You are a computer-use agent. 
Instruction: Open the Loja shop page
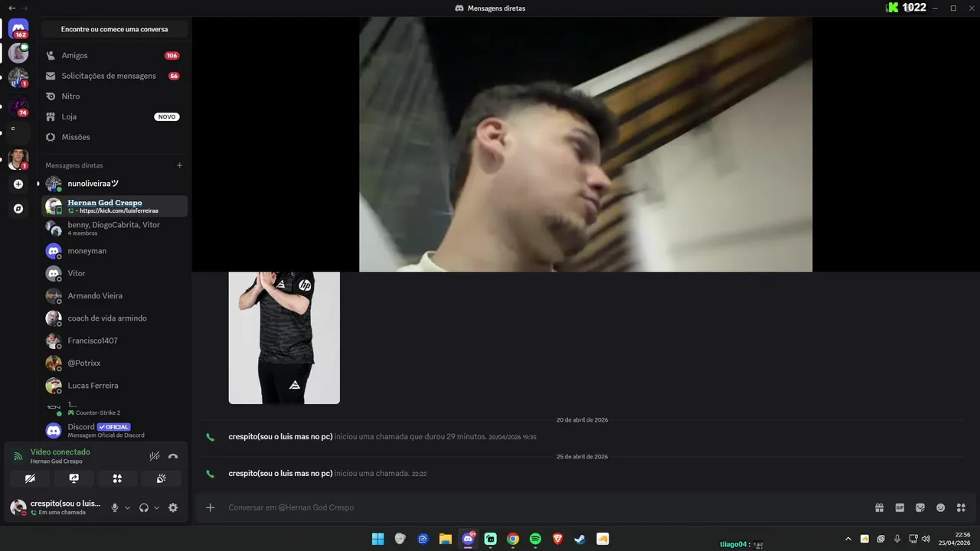[113, 116]
